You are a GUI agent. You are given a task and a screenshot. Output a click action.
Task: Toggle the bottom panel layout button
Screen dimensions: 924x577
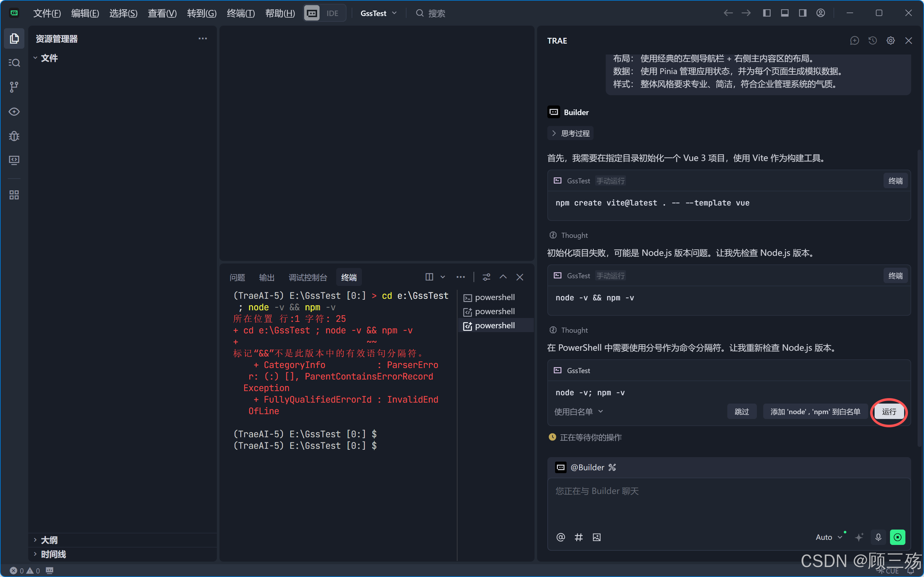(x=785, y=13)
